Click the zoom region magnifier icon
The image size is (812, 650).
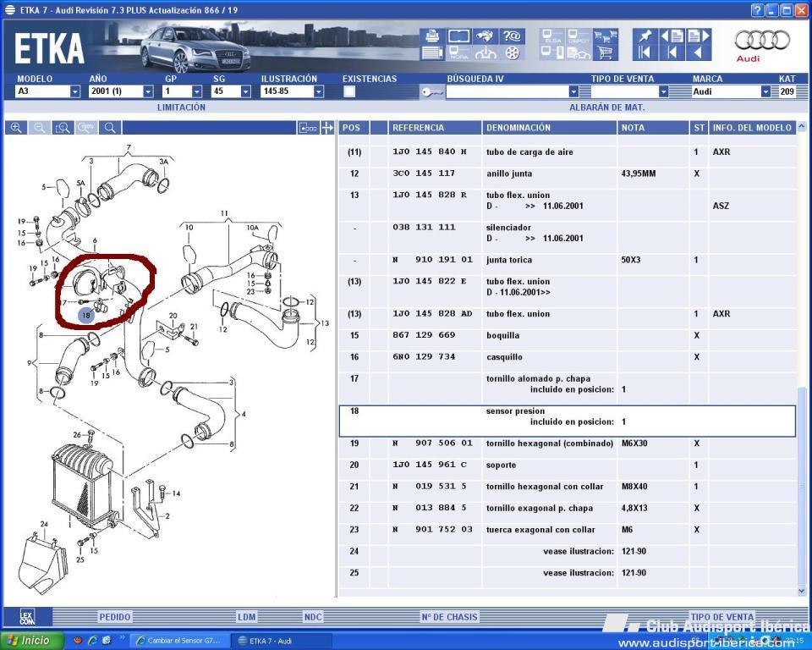coord(63,128)
